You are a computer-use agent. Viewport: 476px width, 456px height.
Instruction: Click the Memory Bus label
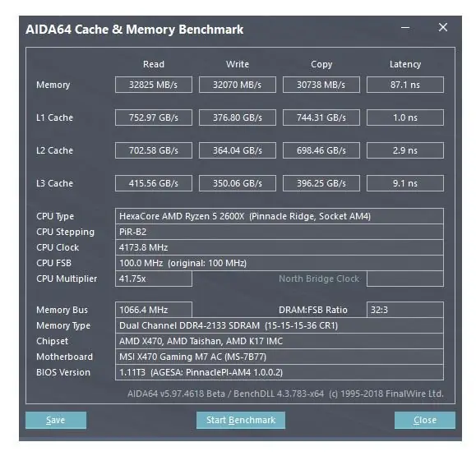click(62, 310)
